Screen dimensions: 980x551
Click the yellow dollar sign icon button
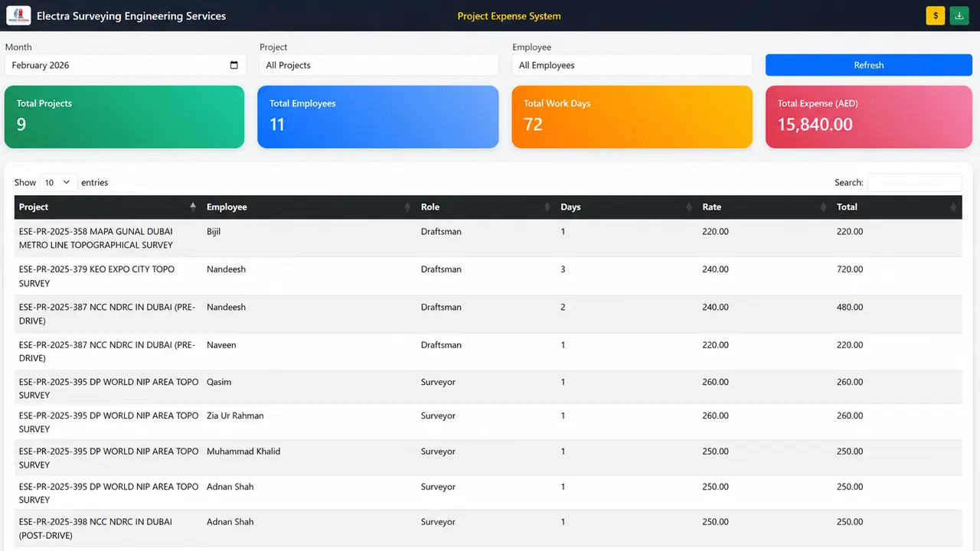point(935,16)
